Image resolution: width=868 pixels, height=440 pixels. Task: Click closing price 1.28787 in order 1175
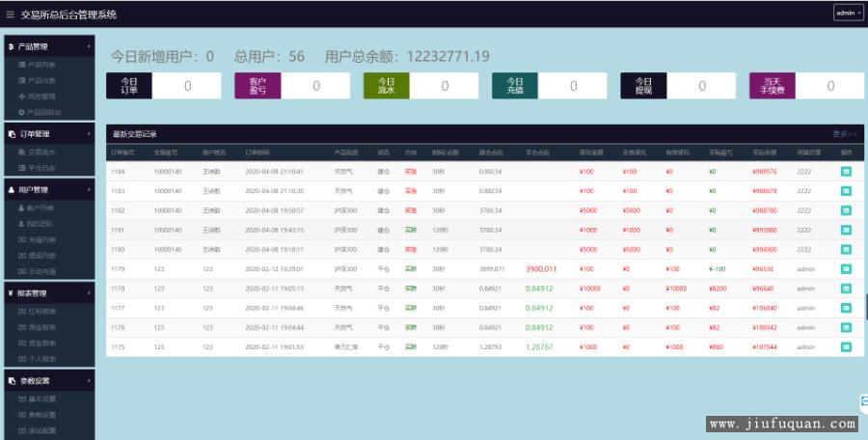point(539,347)
